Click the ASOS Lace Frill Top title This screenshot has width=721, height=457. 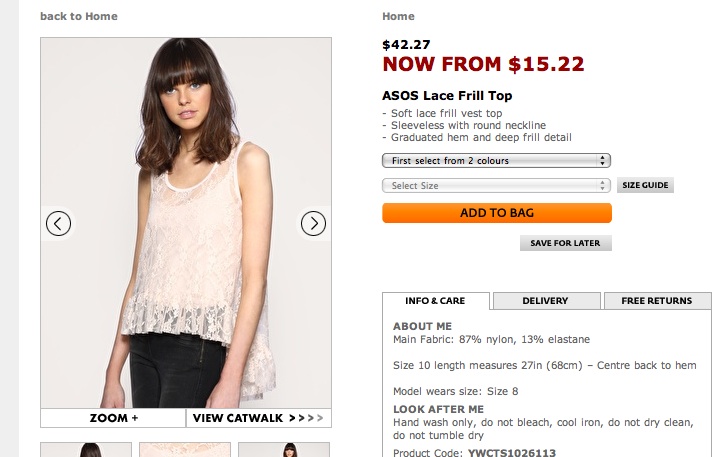(x=447, y=96)
